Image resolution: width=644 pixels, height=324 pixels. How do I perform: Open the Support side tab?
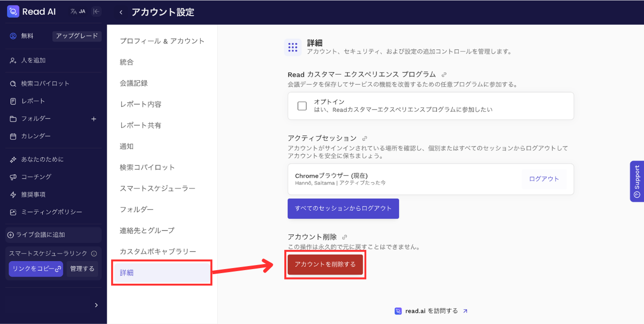click(x=637, y=181)
